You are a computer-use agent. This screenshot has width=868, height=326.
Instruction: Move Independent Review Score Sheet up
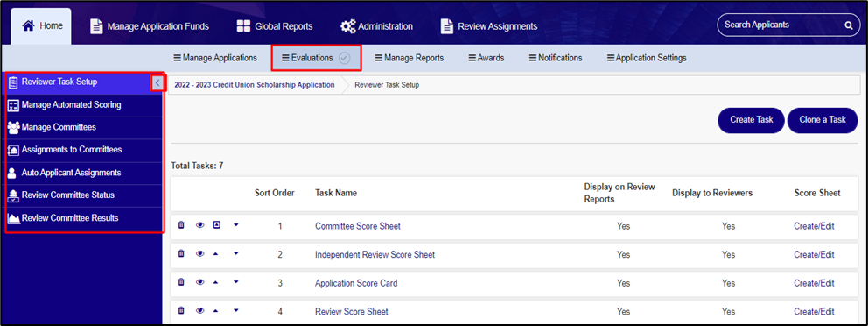pos(216,253)
